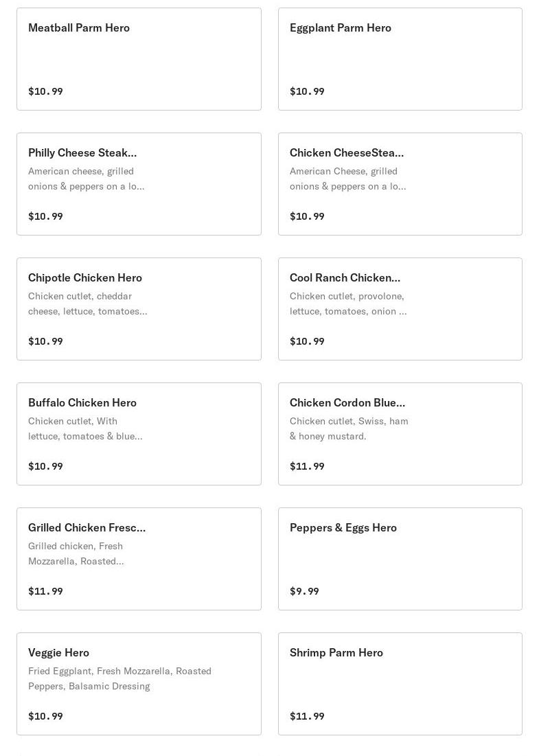Choose the Veggie Hero menu item
This screenshot has width=539, height=756.
(139, 684)
